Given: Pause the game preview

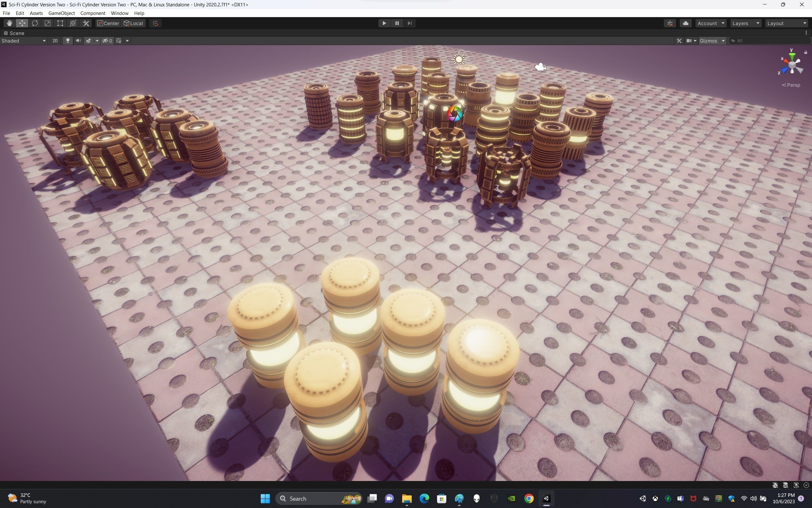Looking at the screenshot, I should tap(397, 23).
